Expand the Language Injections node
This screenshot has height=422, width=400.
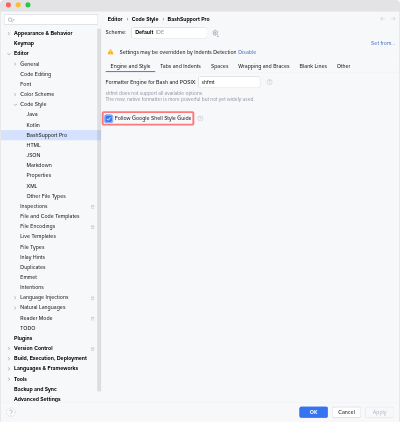point(15,297)
